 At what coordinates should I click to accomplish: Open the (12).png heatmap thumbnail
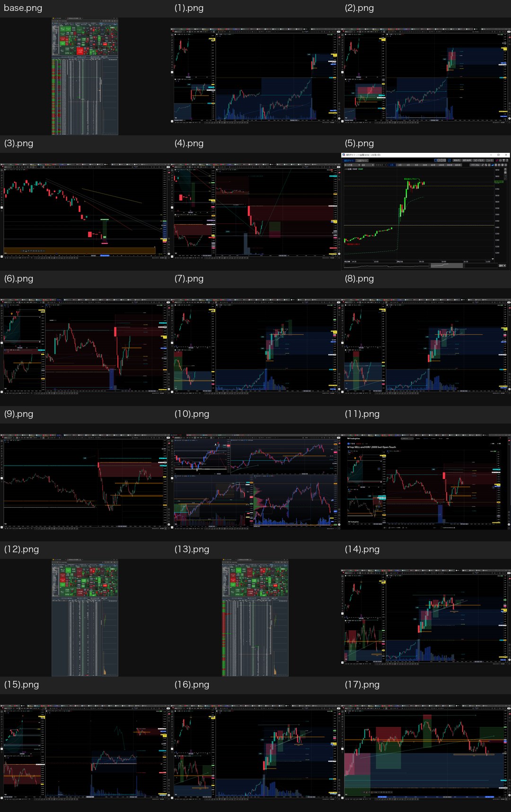85,618
